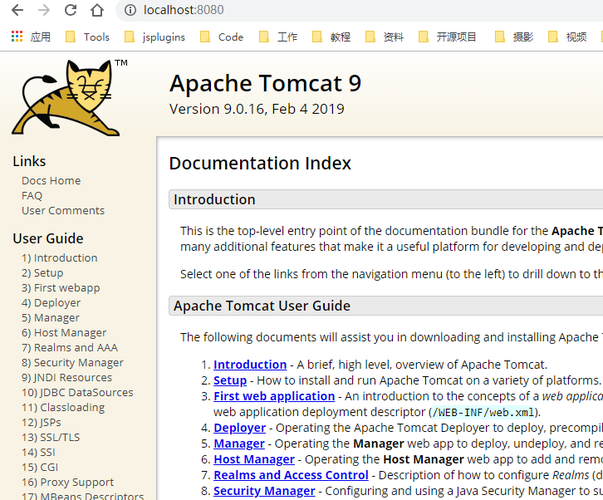
Task: Open sidebar item 2) Setup
Action: [x=42, y=273]
